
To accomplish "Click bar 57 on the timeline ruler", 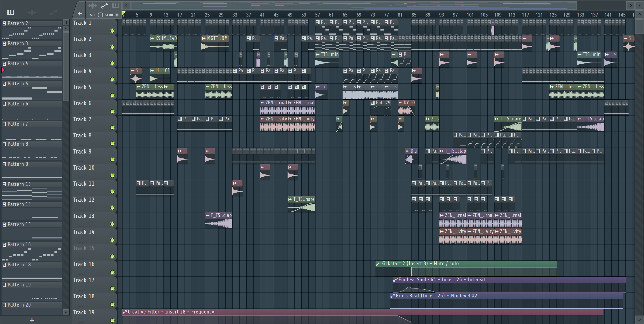I will coord(317,15).
